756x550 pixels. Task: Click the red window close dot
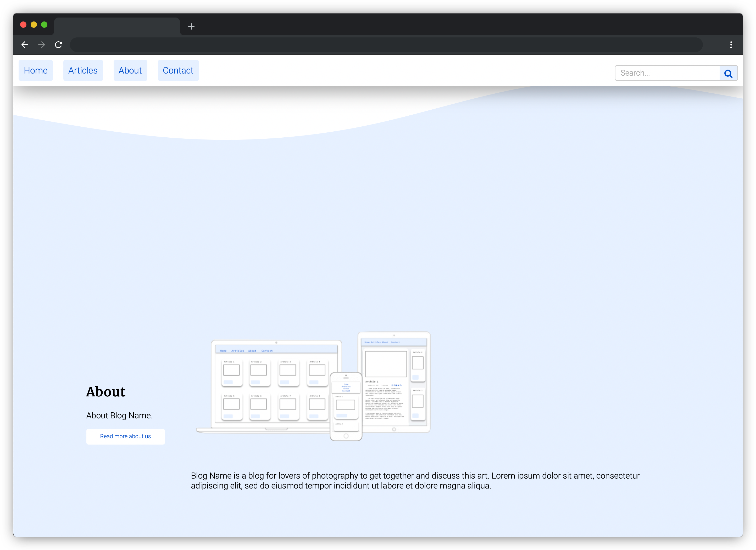[x=23, y=25]
